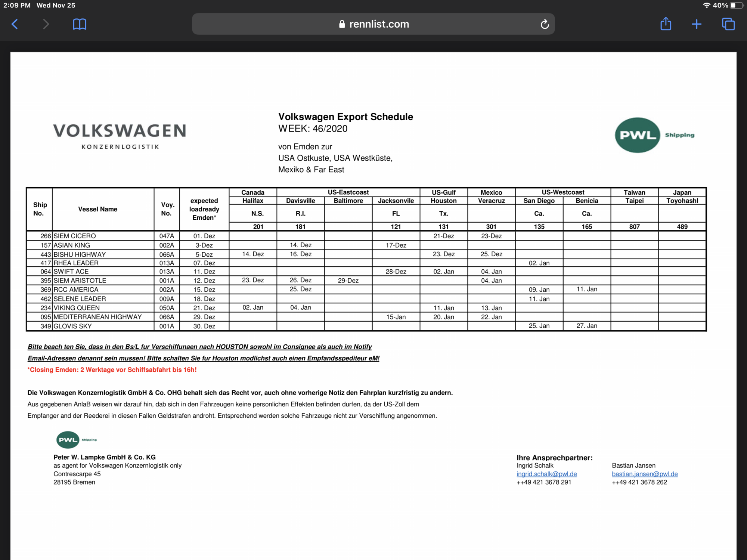This screenshot has width=747, height=560.
Task: Tap the forward navigation arrow
Action: pyautogui.click(x=46, y=24)
